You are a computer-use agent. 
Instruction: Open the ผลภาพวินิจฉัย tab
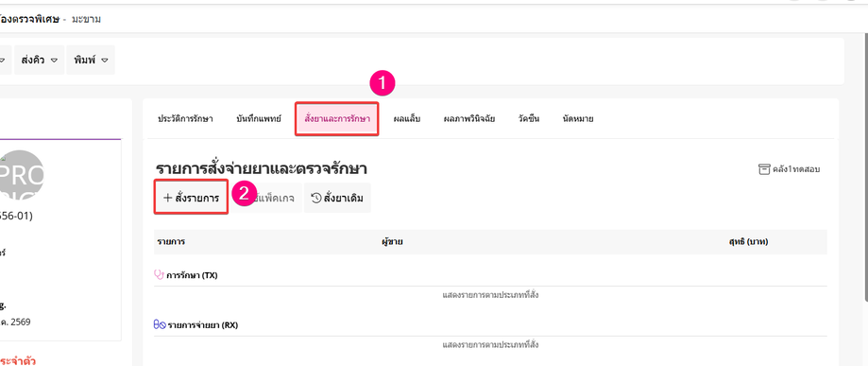coord(468,118)
